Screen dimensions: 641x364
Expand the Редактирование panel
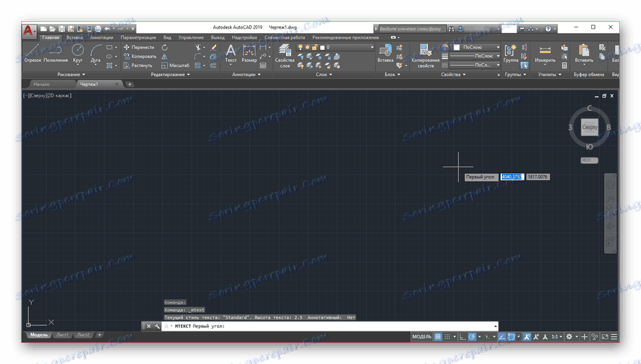170,75
